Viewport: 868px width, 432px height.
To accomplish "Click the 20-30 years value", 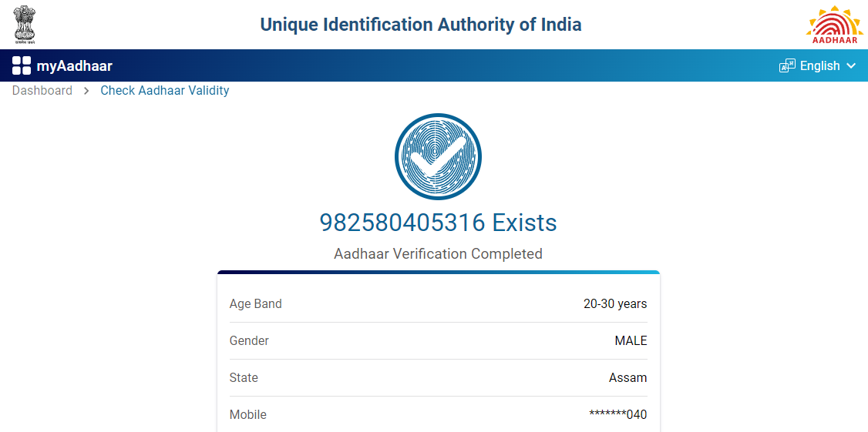I will point(615,304).
